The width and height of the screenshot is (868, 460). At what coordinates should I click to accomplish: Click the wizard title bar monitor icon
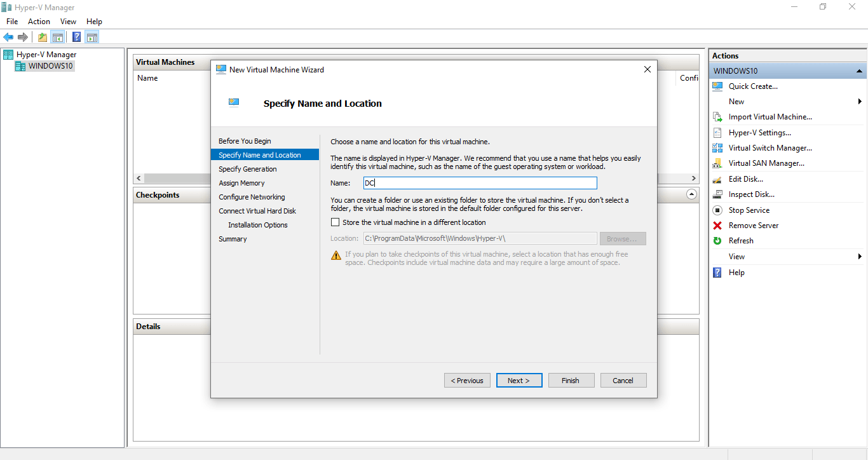[221, 70]
